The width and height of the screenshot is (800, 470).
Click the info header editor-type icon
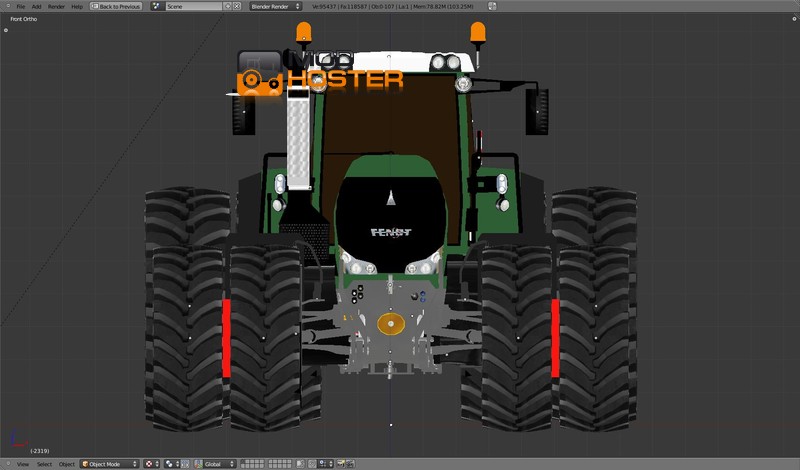point(7,6)
